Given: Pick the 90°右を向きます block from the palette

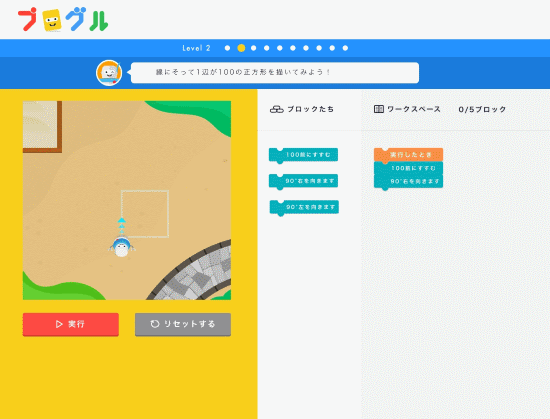Looking at the screenshot, I should [x=303, y=182].
